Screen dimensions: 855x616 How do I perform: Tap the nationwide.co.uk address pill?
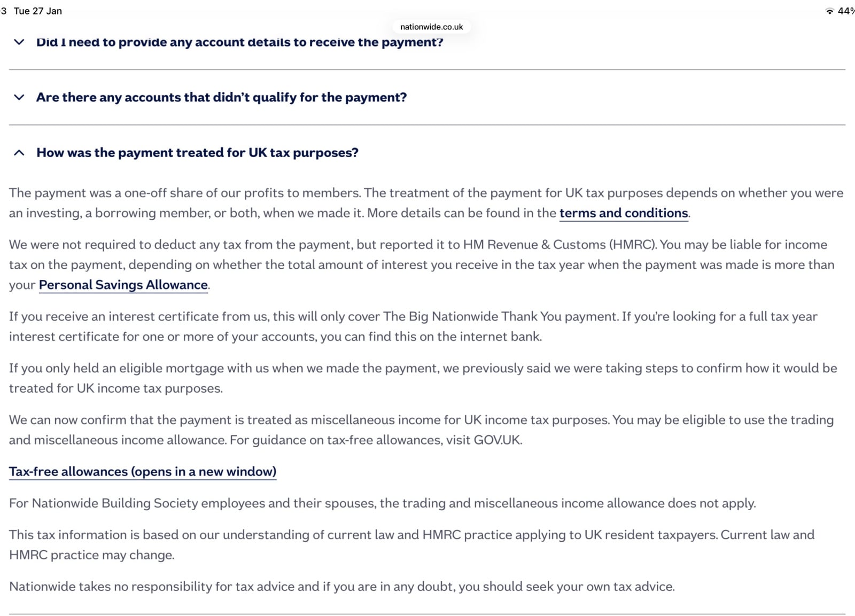(x=431, y=27)
